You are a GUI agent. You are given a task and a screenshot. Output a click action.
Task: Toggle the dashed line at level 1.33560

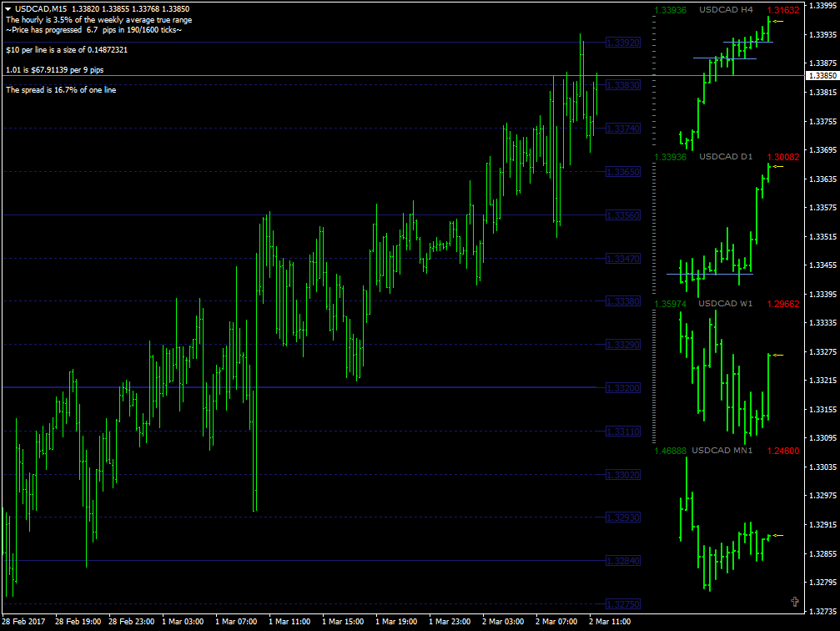(334, 216)
